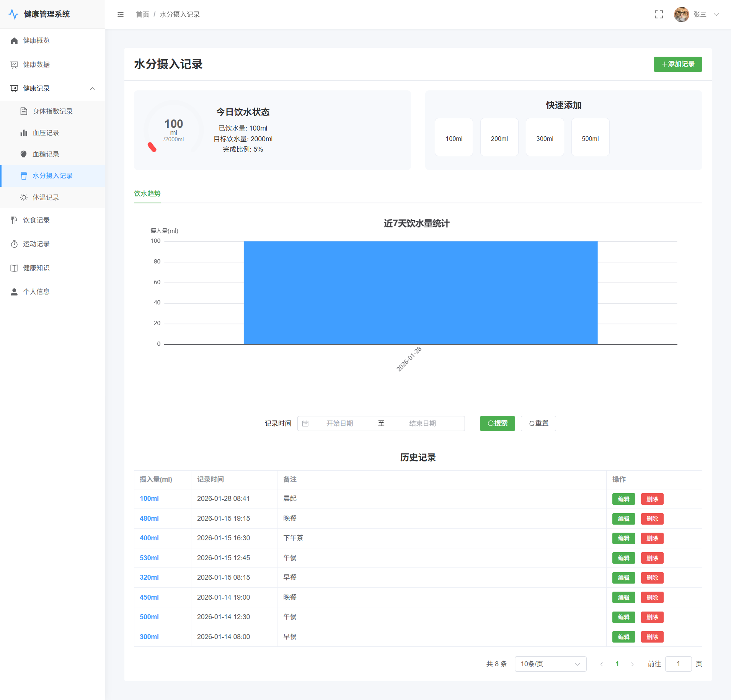Delete the 480ml 晚餐 record

[652, 519]
